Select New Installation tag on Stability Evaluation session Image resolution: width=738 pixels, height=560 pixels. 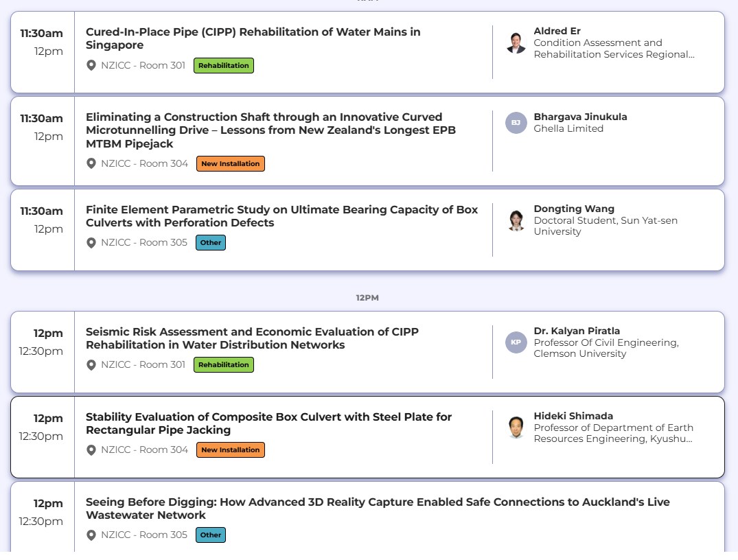(x=231, y=450)
